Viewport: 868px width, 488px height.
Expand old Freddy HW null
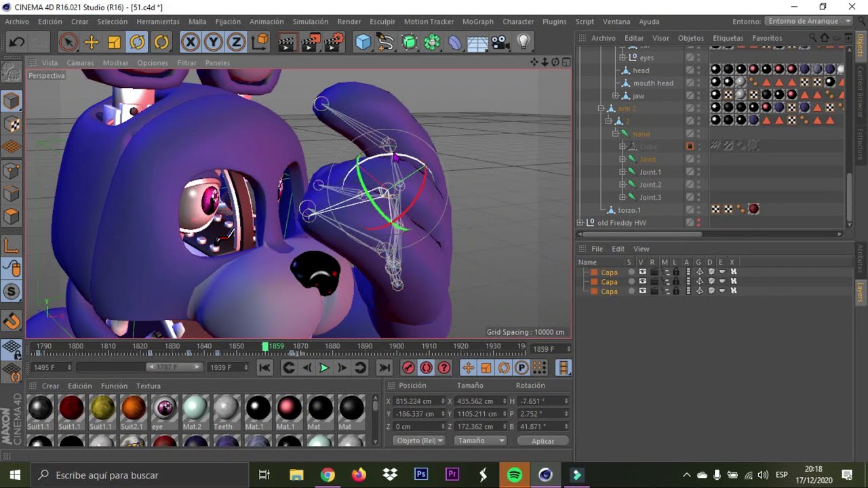pos(580,223)
